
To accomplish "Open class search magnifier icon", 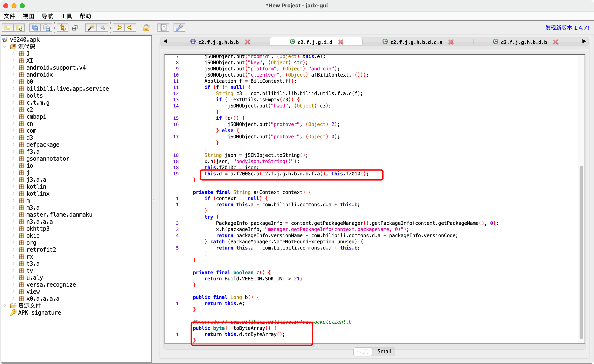I will pyautogui.click(x=102, y=28).
